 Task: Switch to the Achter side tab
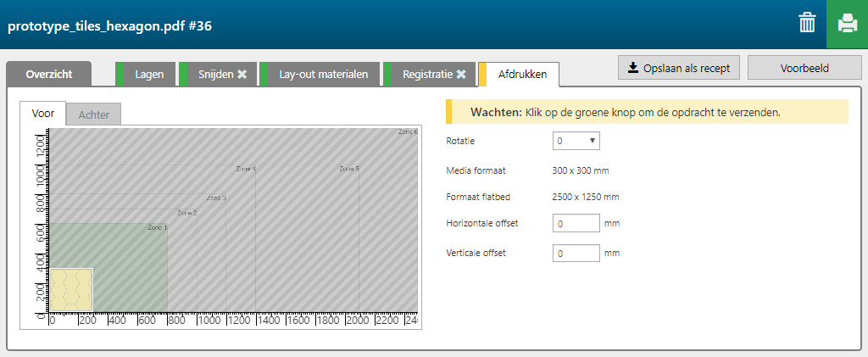(93, 115)
